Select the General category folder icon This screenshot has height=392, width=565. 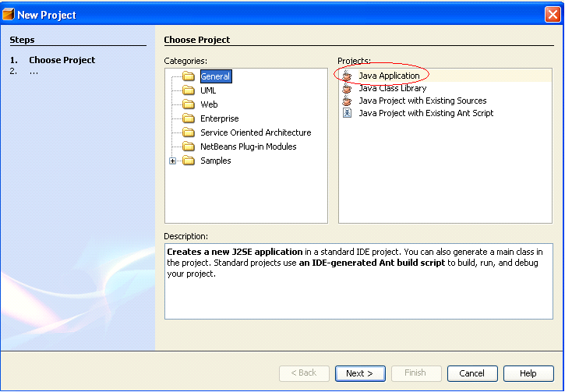(189, 76)
